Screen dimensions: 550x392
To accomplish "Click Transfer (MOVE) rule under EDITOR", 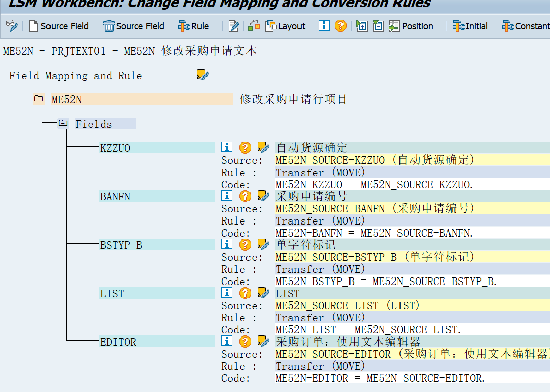I will point(413,366).
